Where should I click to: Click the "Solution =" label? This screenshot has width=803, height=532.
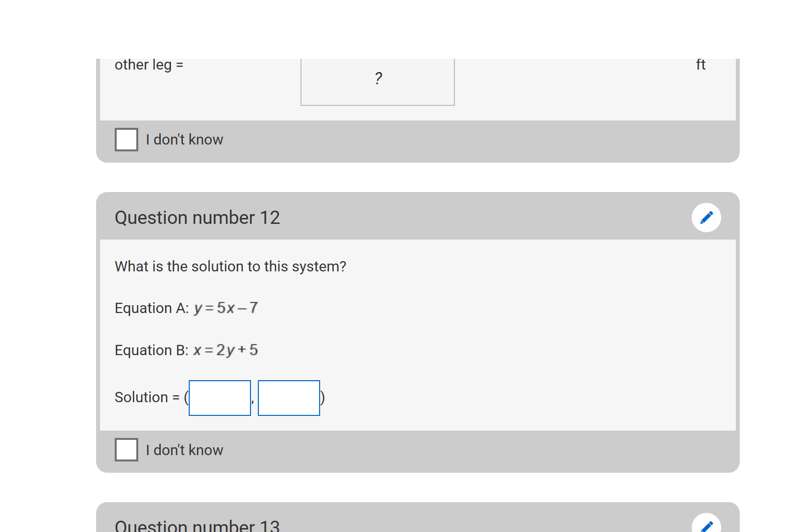tap(147, 397)
